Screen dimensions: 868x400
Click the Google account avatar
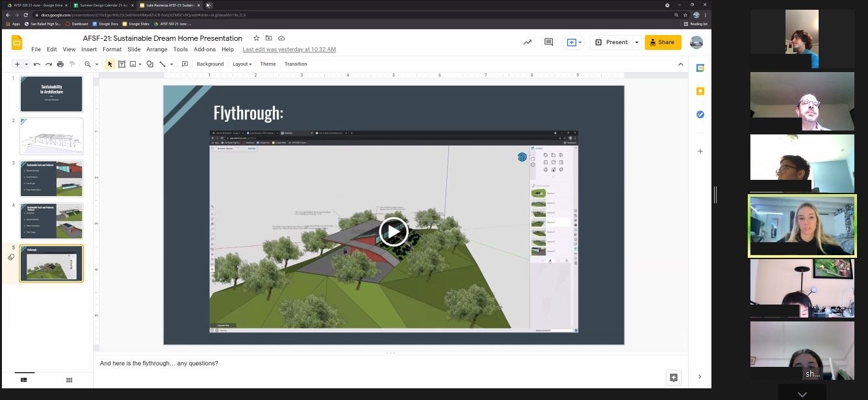(696, 42)
